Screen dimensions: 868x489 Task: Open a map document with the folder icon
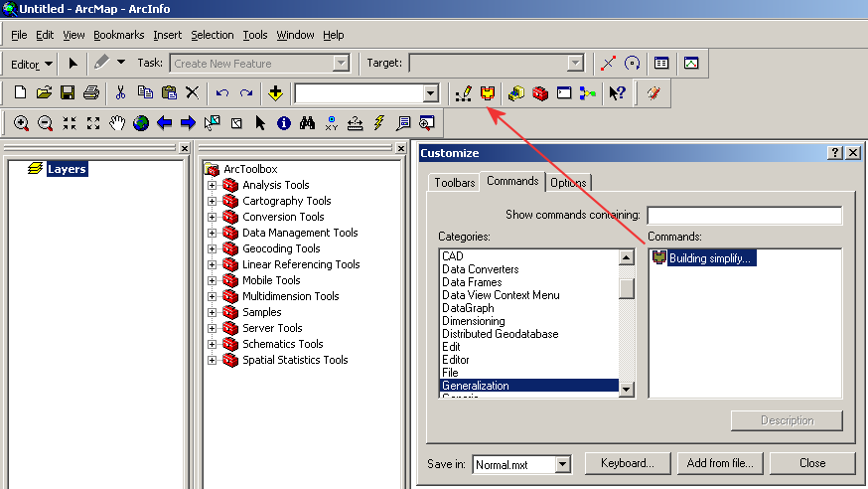(x=45, y=93)
